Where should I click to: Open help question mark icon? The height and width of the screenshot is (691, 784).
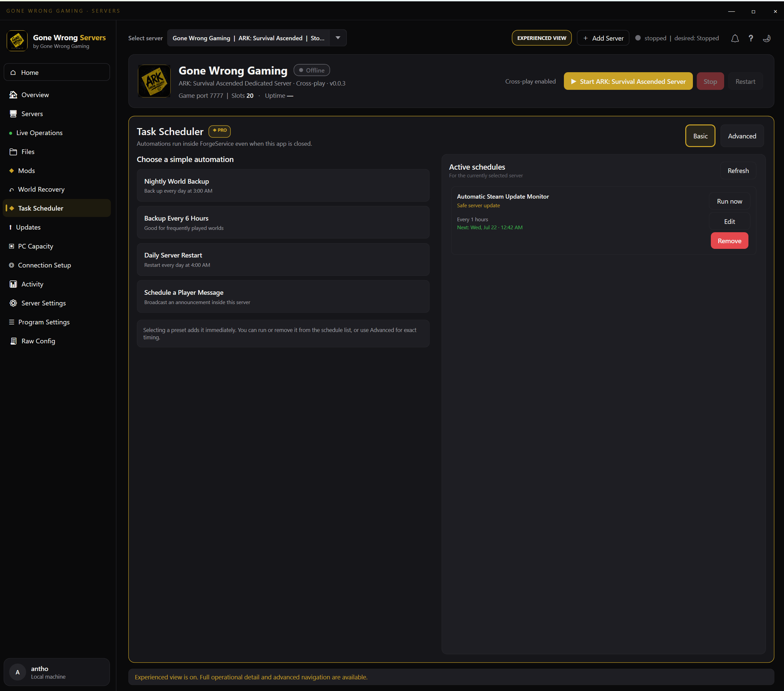pos(751,38)
